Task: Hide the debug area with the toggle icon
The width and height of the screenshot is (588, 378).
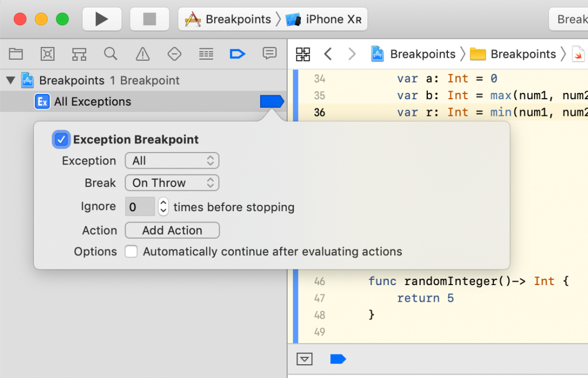Action: click(x=304, y=358)
